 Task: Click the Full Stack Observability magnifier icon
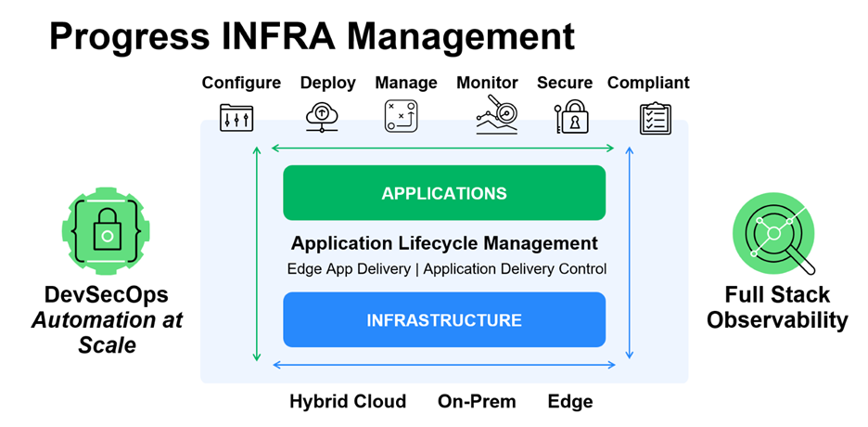pos(772,232)
